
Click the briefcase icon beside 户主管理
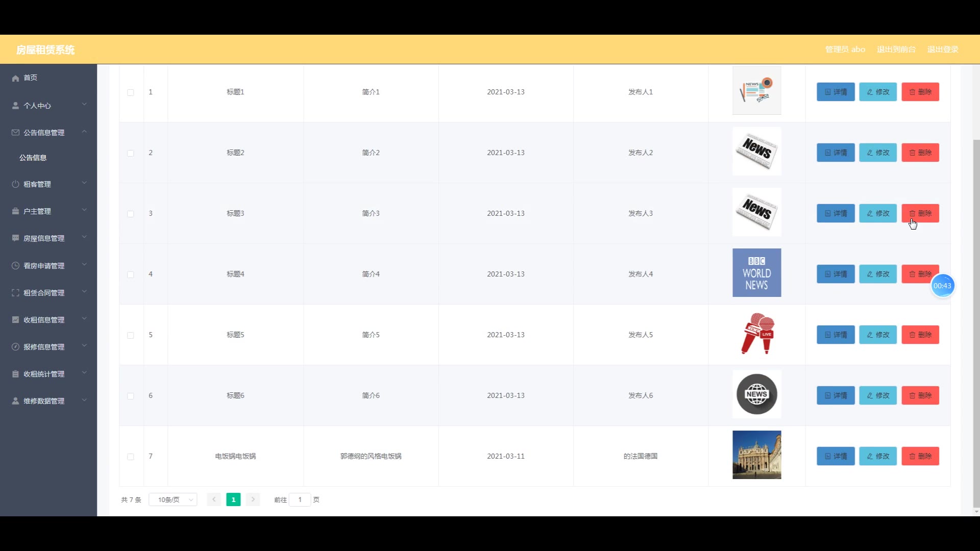pos(15,211)
